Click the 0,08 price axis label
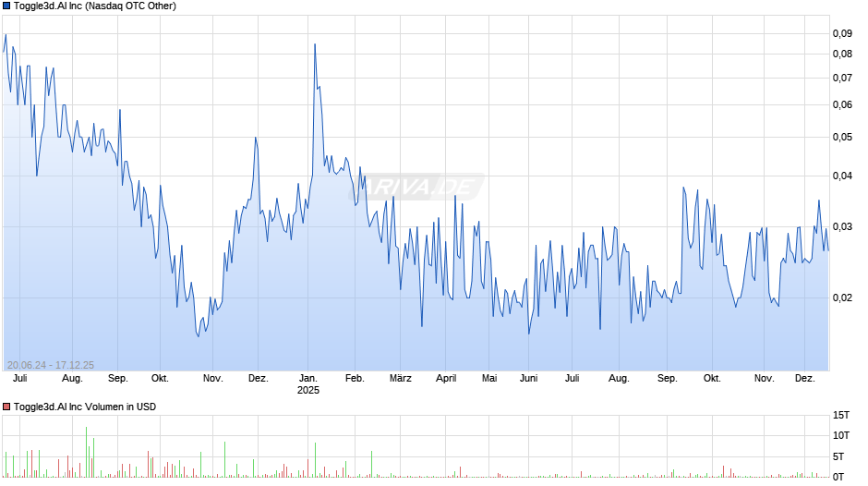The width and height of the screenshot is (868, 486). click(842, 55)
